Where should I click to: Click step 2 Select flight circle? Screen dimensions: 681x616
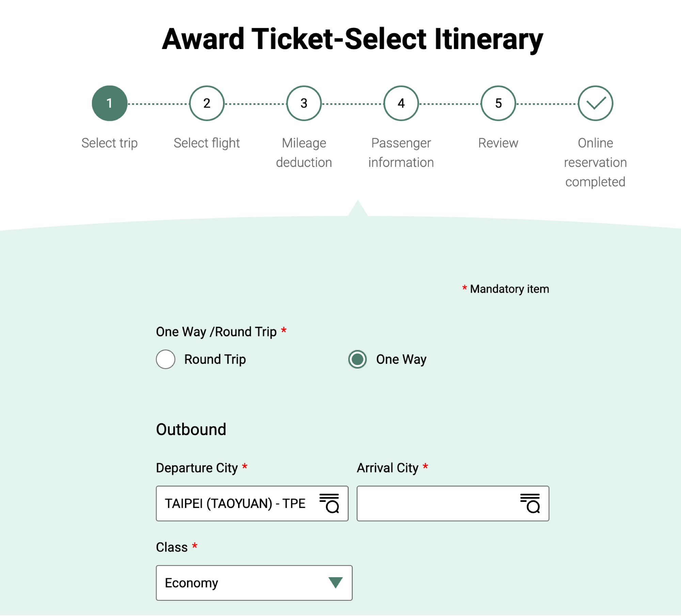pyautogui.click(x=207, y=103)
